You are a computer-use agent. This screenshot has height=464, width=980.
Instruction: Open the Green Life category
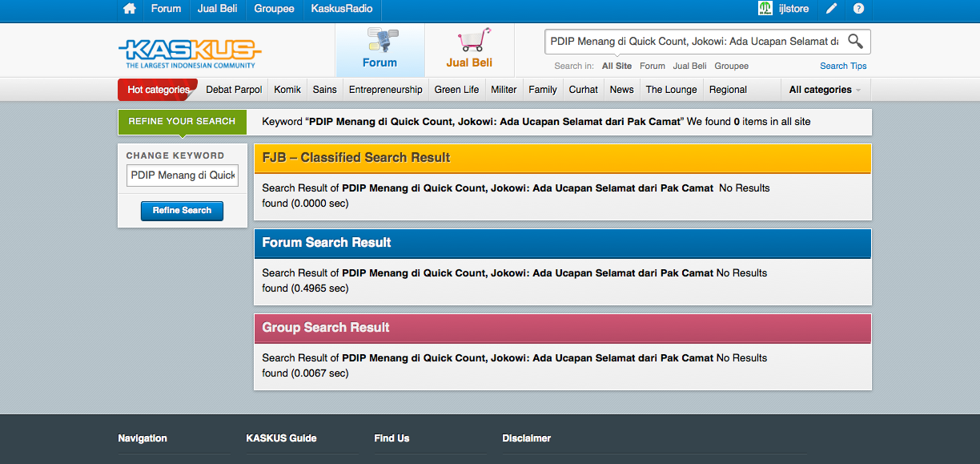[x=457, y=90]
